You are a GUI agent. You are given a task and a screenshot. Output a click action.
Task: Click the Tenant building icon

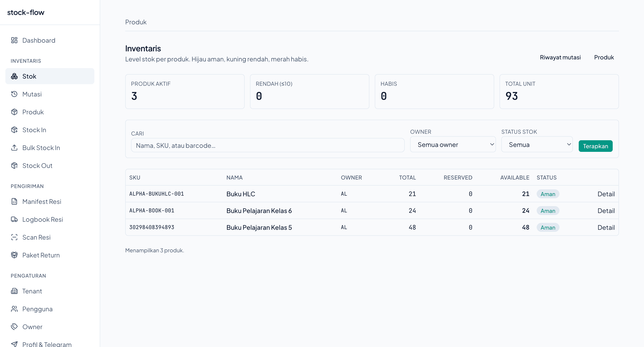coord(14,291)
